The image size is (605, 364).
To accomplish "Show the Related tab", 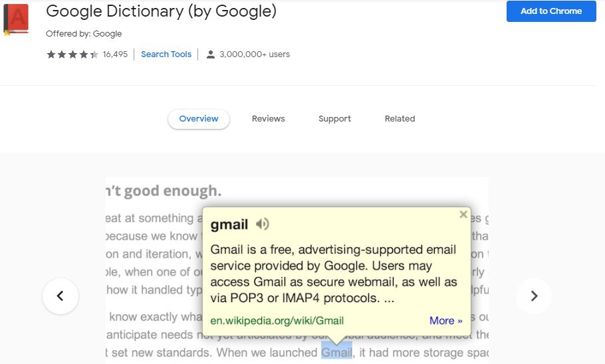I will [x=400, y=119].
